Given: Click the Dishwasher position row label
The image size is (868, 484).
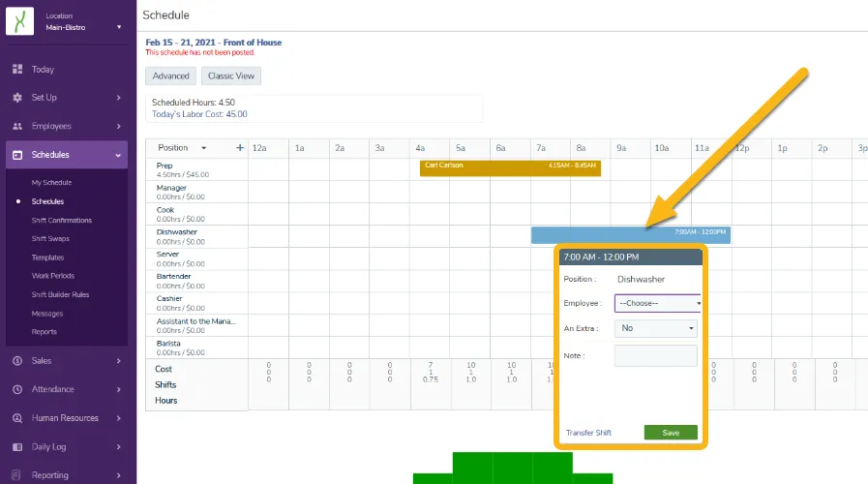Looking at the screenshot, I should point(176,232).
